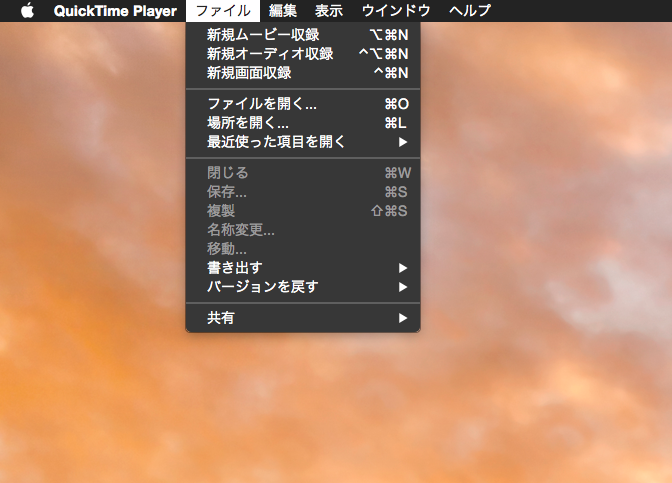Open the Apple menu
The image size is (672, 483).
(x=27, y=10)
